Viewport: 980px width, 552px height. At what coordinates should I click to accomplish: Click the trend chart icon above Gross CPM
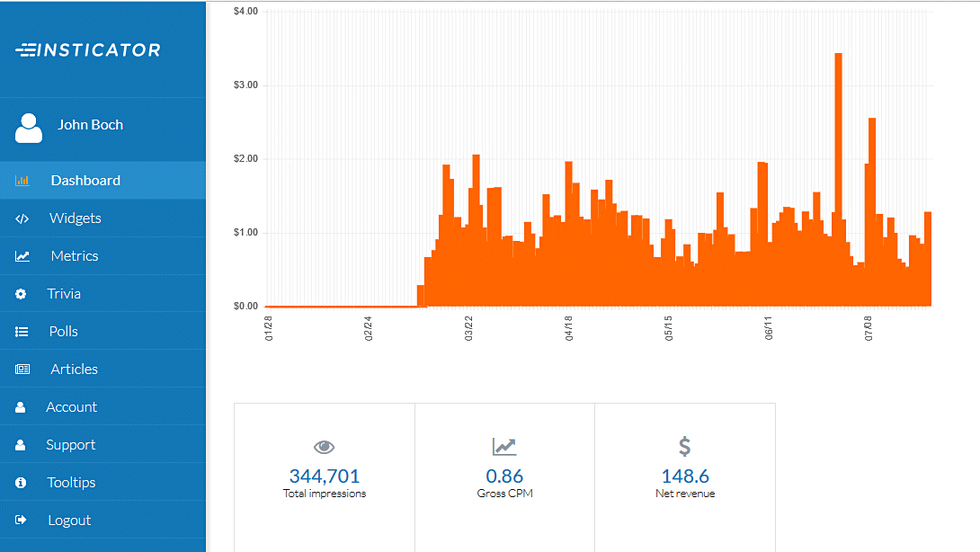click(504, 446)
